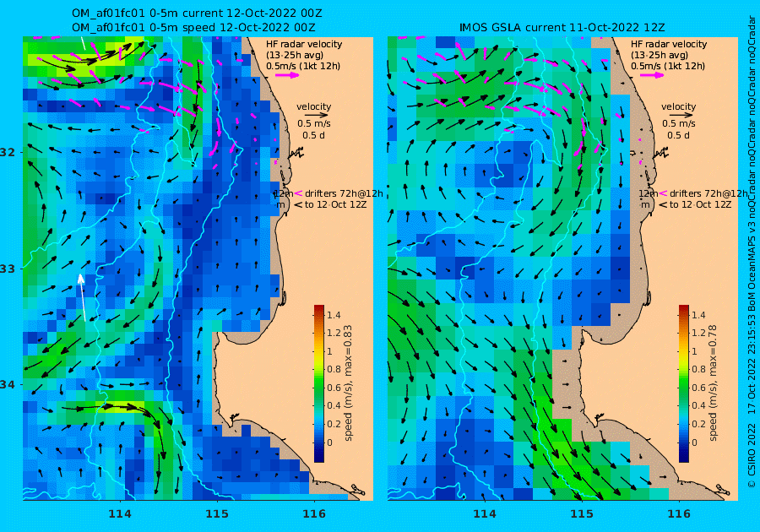Click 'speed (m/s), max=0.83' colorbar label
This screenshot has height=532, width=760.
[348, 383]
